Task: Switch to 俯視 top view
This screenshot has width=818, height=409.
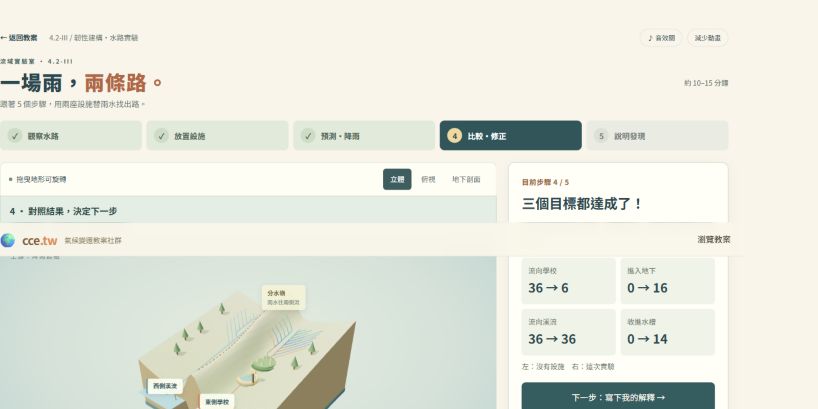Action: (x=428, y=179)
